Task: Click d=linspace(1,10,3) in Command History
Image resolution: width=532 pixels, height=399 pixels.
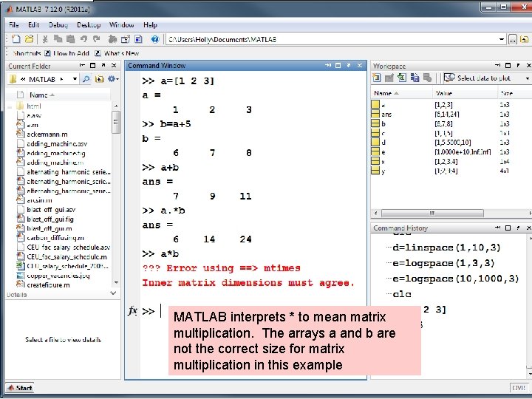Action: (446, 248)
